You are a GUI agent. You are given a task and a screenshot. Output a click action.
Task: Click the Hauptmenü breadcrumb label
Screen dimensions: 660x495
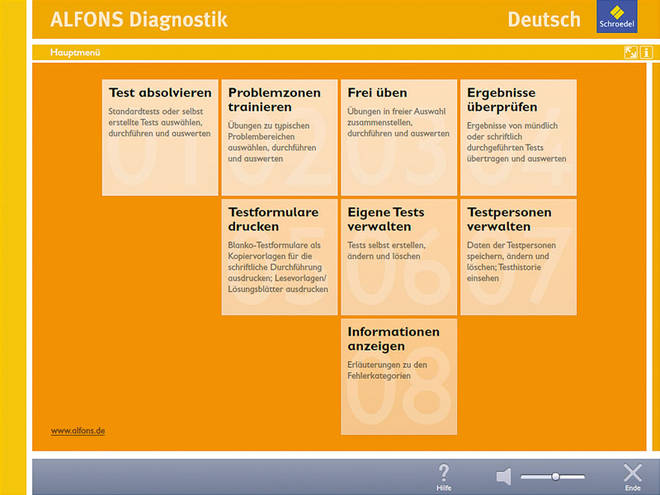pyautogui.click(x=75, y=52)
